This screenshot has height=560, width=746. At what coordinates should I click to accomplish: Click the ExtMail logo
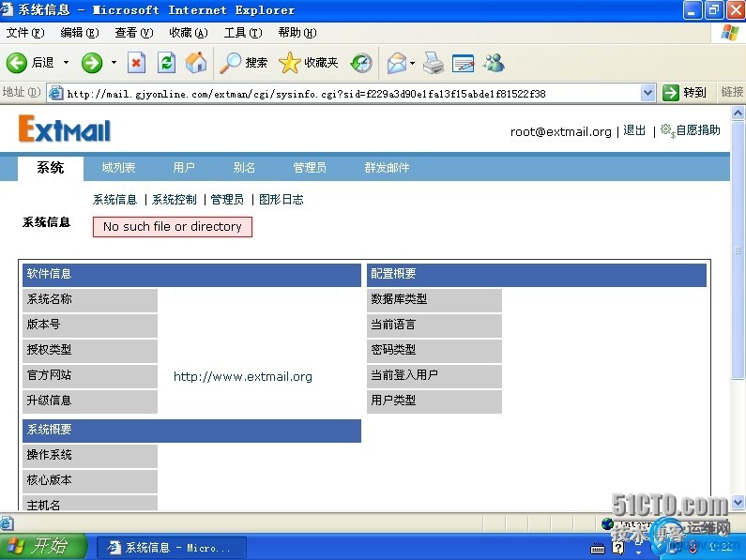click(64, 129)
